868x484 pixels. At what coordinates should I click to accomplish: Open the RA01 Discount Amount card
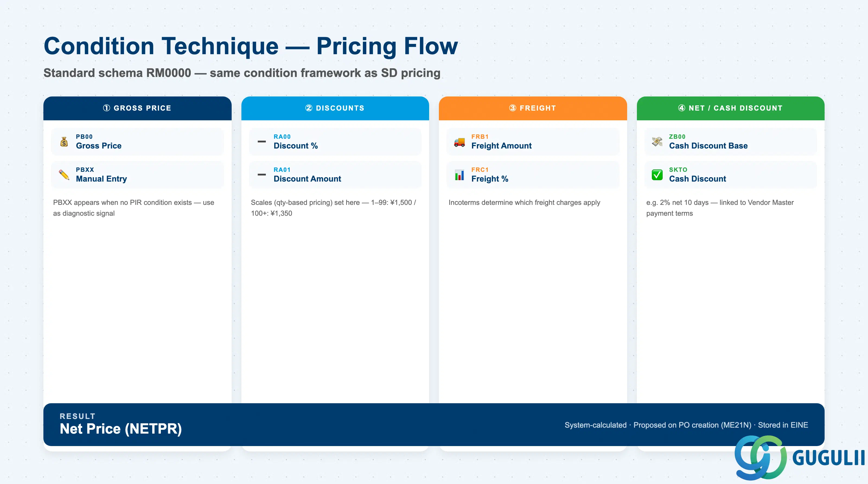pos(335,175)
